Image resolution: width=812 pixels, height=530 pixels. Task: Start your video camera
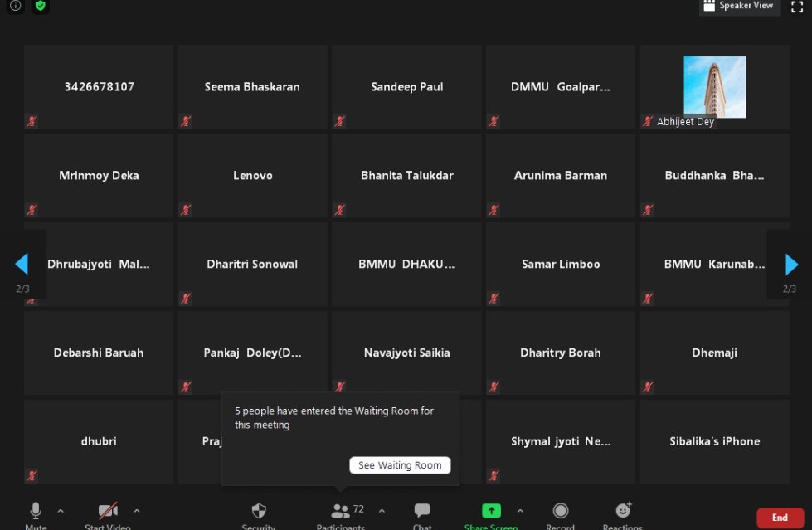click(x=108, y=516)
